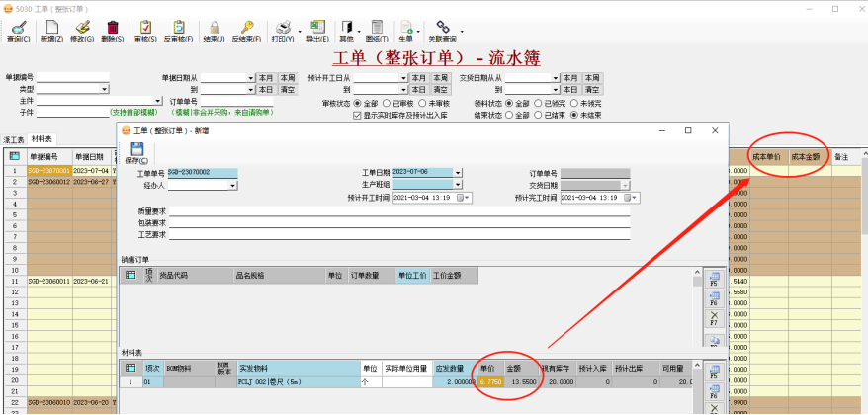Click grid selector icon in 销售订单 table header
The height and width of the screenshot is (415, 868).
(130, 275)
